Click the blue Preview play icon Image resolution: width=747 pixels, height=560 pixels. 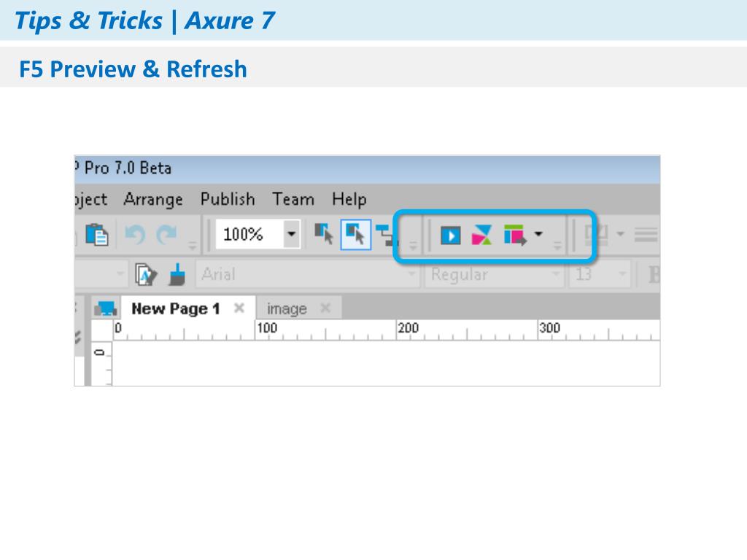(450, 236)
